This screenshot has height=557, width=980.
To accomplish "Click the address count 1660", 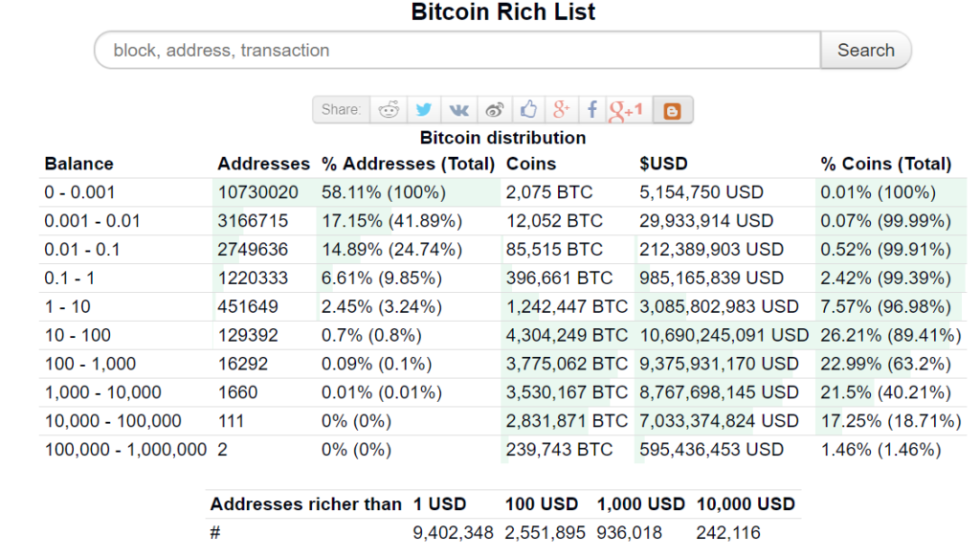I will coord(237,393).
